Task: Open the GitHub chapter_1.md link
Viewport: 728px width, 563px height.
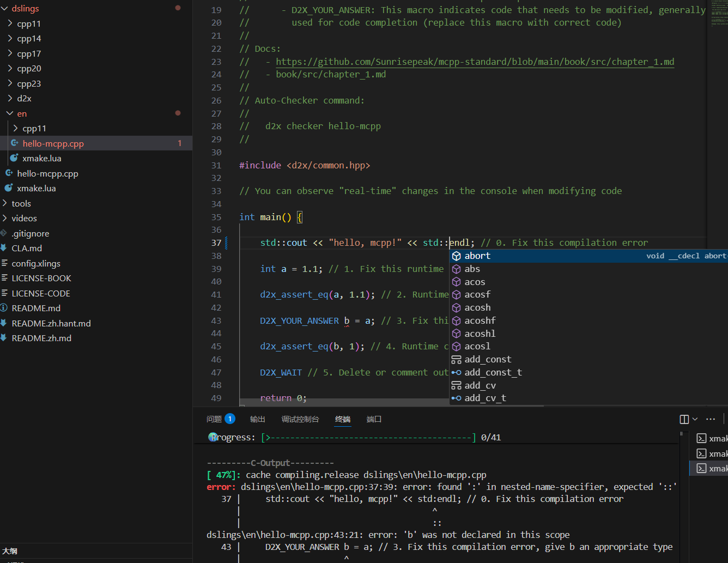Action: (x=475, y=62)
